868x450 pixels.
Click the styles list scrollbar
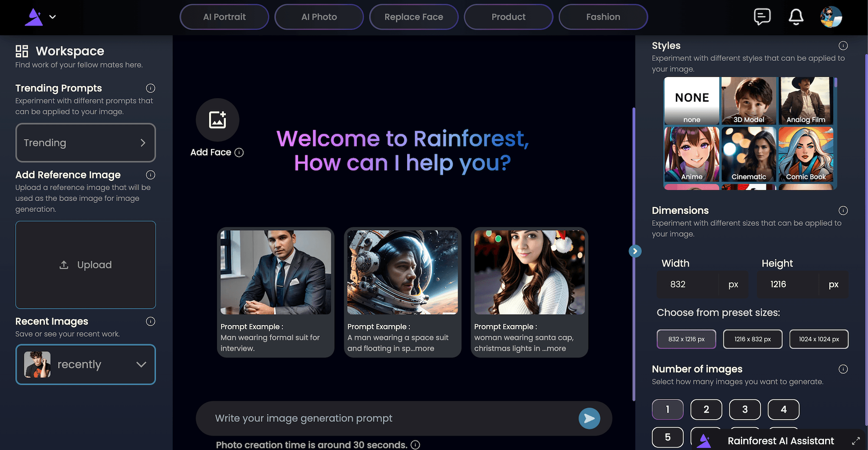click(835, 83)
